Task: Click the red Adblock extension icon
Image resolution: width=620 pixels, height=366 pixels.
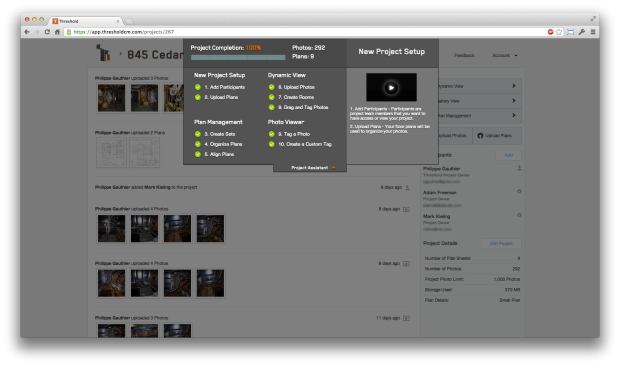Action: click(x=550, y=32)
